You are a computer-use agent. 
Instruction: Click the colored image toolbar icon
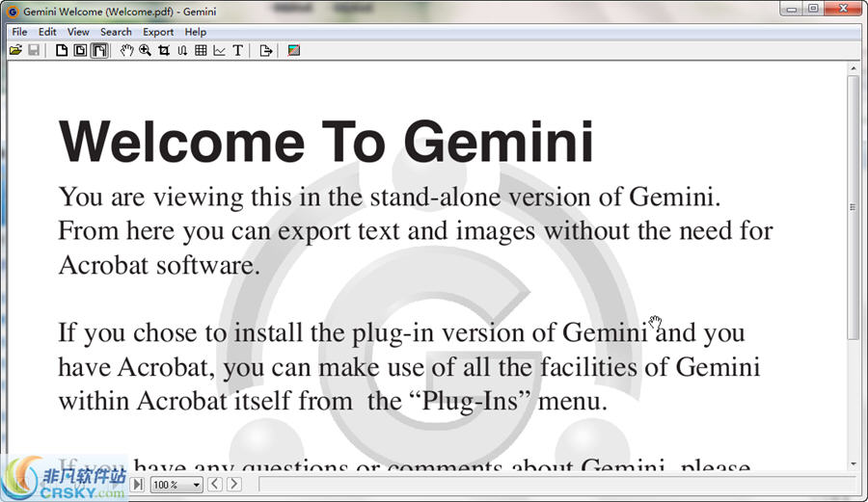[x=294, y=50]
